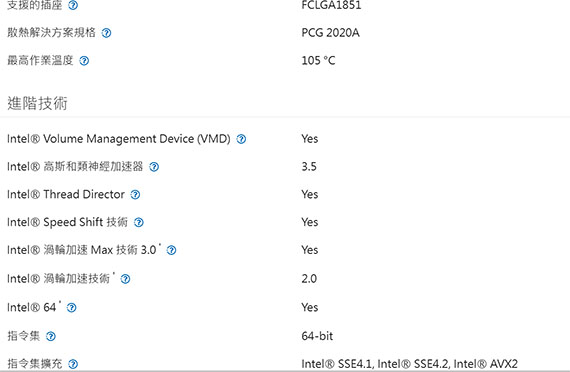Click info icon next to 最高作業溫度
Viewport: 570px width, 372px height.
click(x=84, y=61)
